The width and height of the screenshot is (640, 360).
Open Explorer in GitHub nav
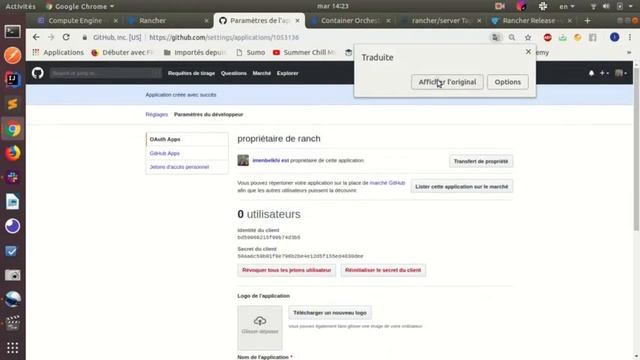tap(287, 73)
